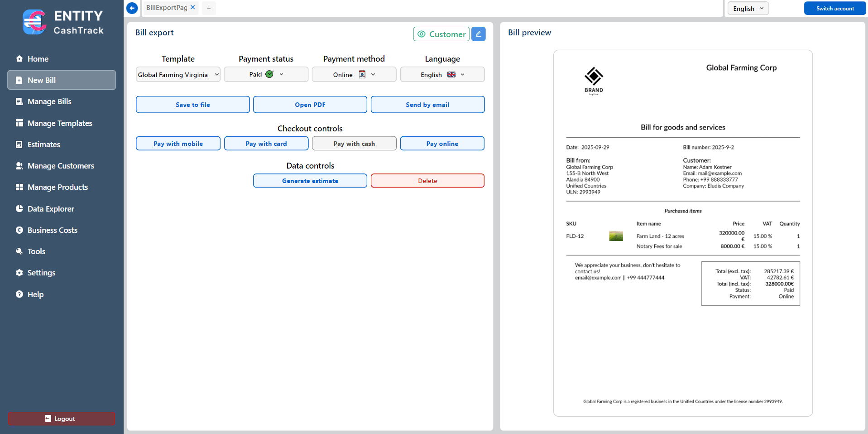The width and height of the screenshot is (868, 434).
Task: Go to Manage Templates in sidebar
Action: point(60,123)
